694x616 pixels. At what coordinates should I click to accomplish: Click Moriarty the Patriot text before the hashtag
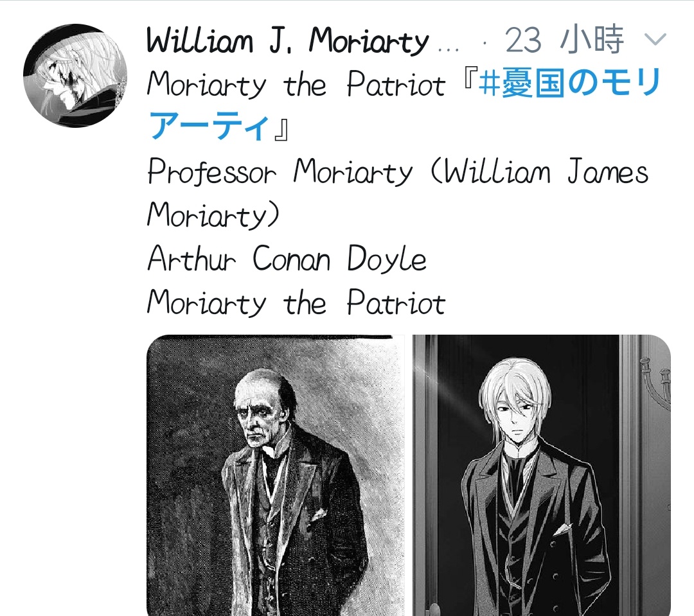[296, 84]
